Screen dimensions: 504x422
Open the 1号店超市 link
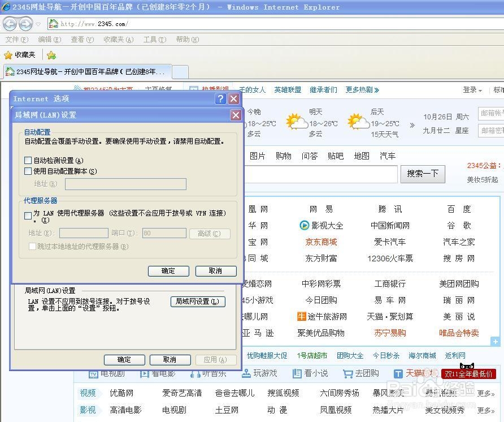[312, 356]
